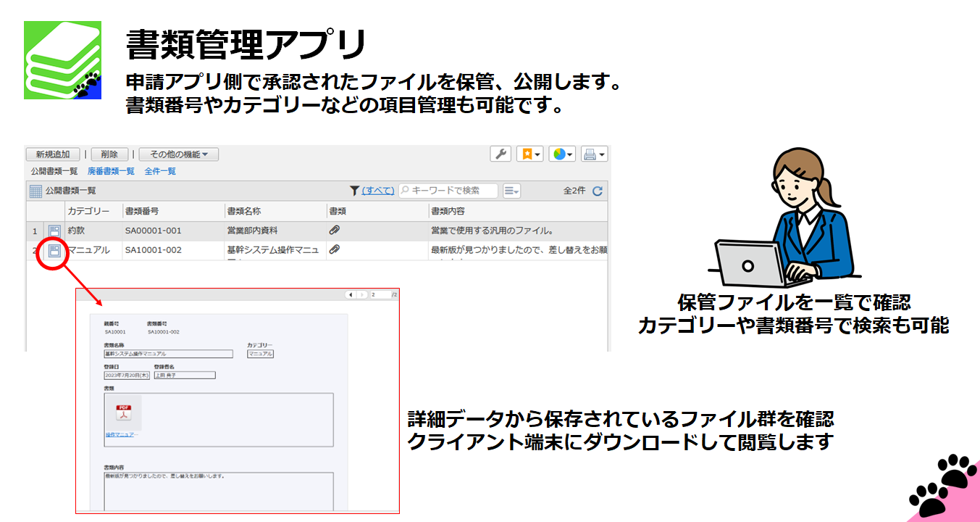Click the grid icon beside 公開書類一覧 title

point(35,191)
